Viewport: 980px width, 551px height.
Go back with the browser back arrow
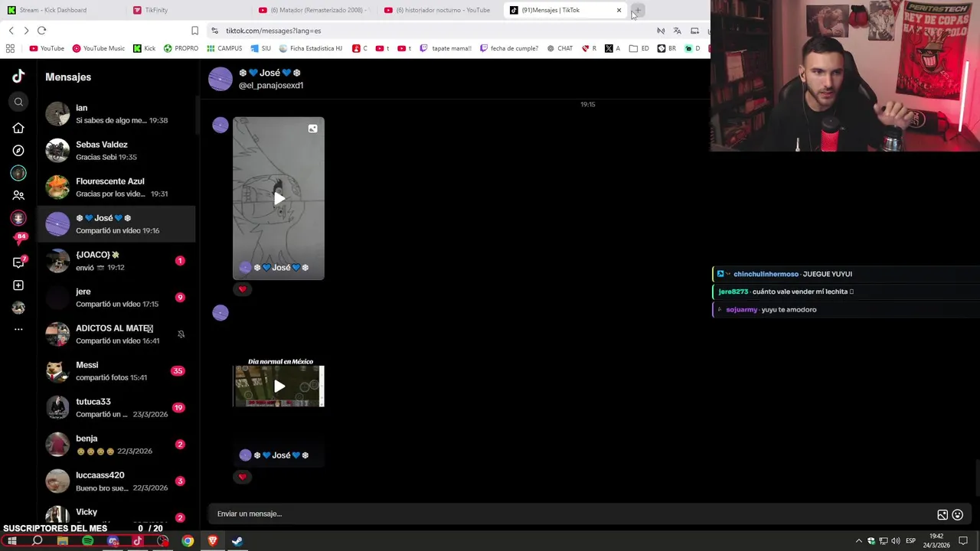click(11, 31)
